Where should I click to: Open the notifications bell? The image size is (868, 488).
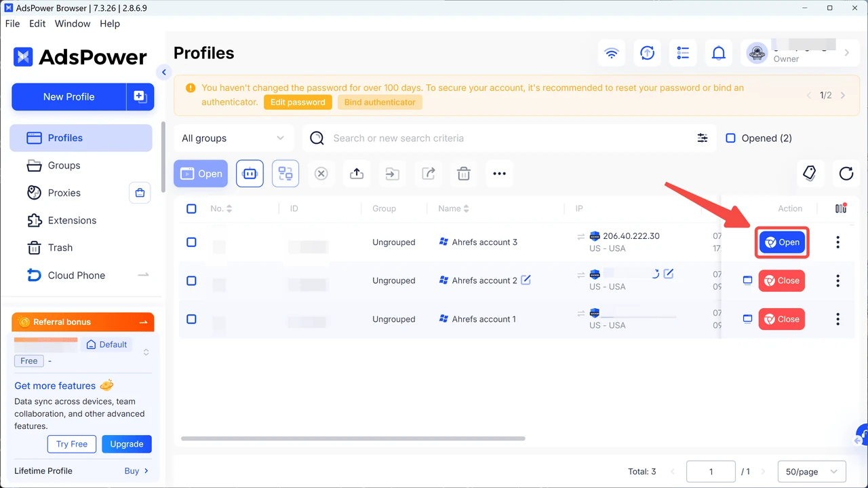click(719, 53)
